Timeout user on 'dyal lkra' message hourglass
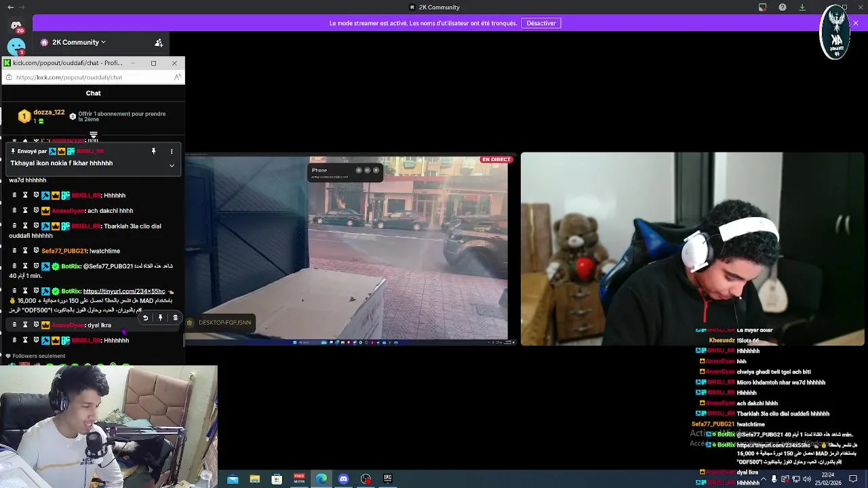 (x=25, y=325)
